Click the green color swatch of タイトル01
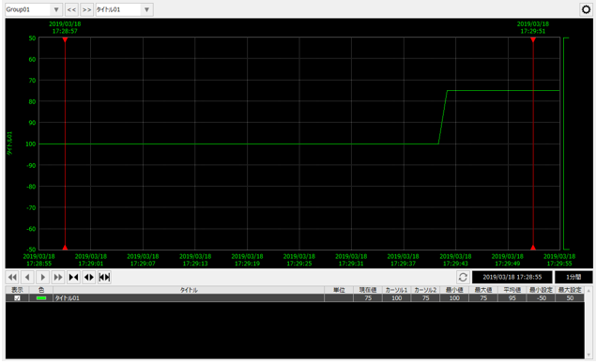596x364 pixels. [41, 298]
